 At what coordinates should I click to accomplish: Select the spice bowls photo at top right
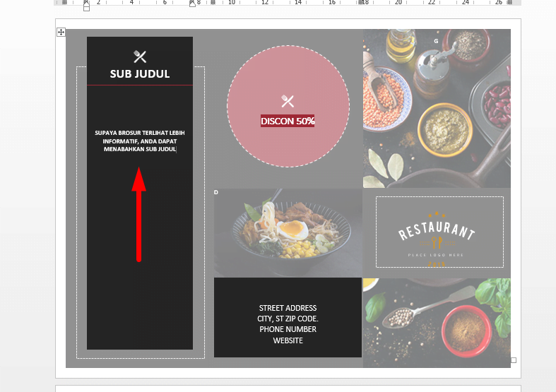(437, 106)
